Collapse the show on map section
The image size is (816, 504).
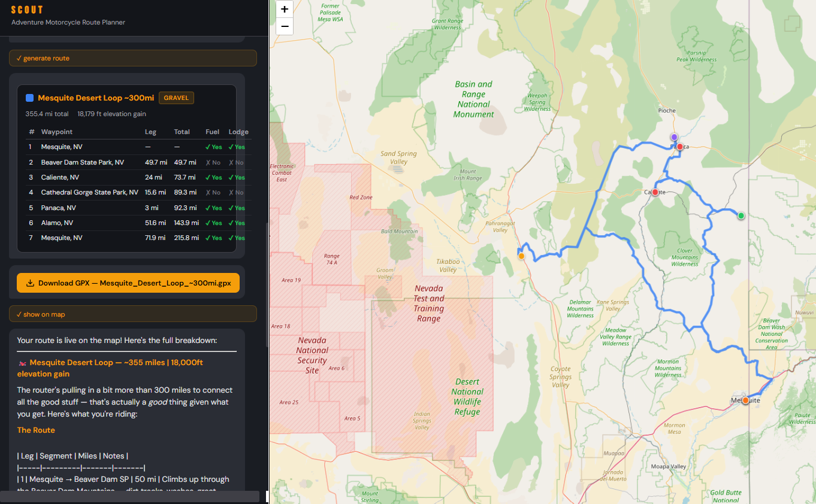click(x=132, y=313)
